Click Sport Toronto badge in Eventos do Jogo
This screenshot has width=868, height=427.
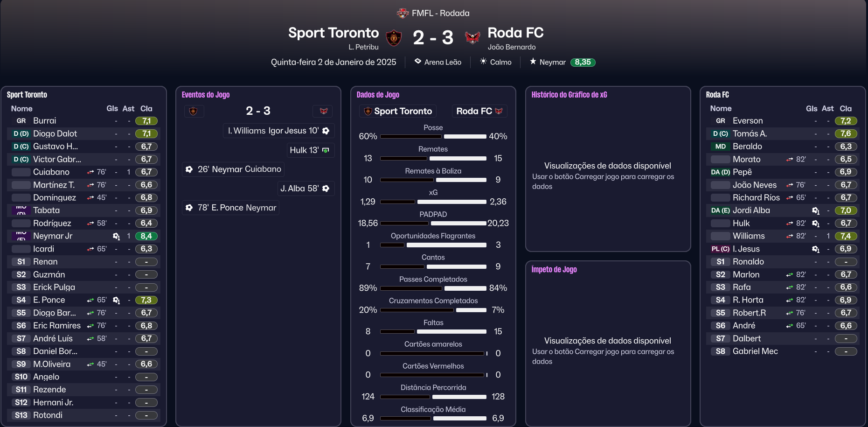(x=193, y=111)
